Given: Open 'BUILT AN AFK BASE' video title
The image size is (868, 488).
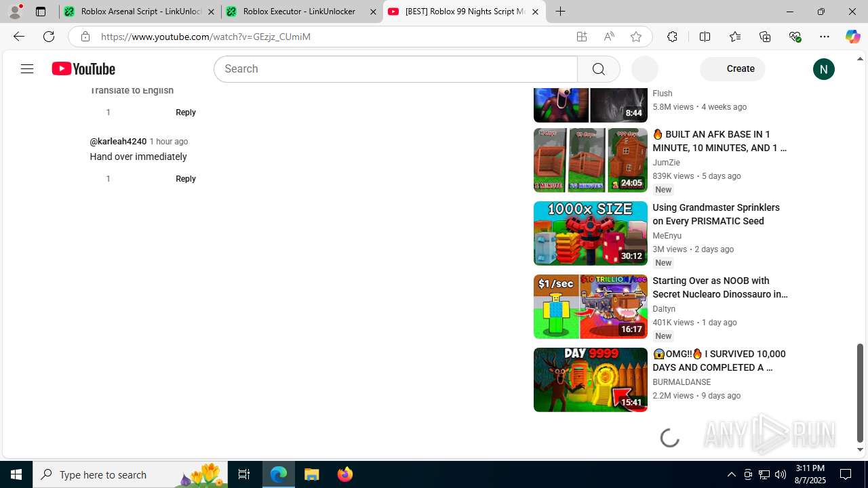Looking at the screenshot, I should pos(719,141).
